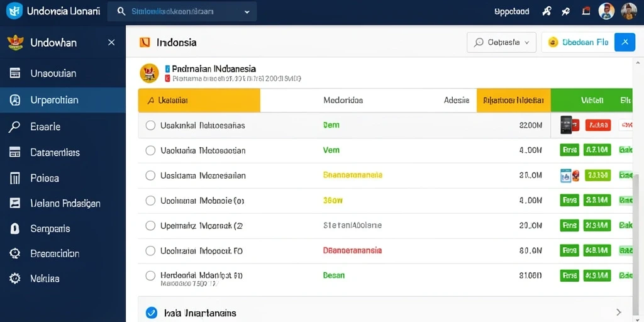Click the green Besan status text

coord(333,275)
